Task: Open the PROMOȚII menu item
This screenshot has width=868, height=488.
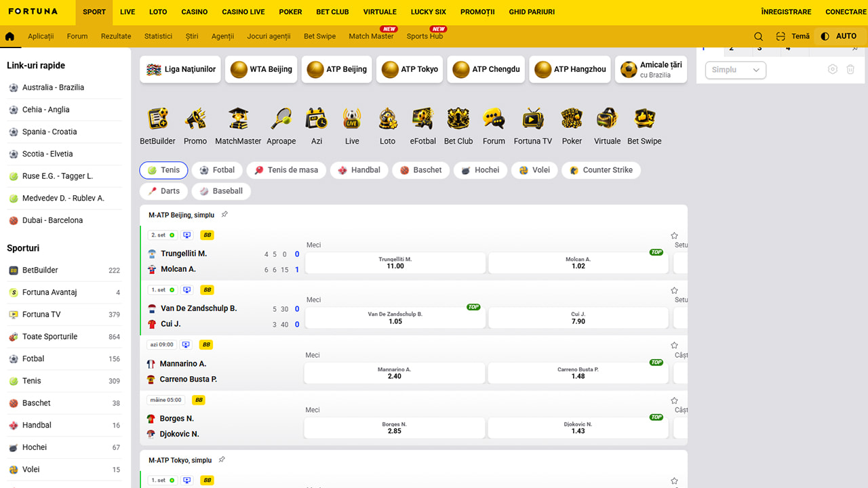Action: point(477,12)
